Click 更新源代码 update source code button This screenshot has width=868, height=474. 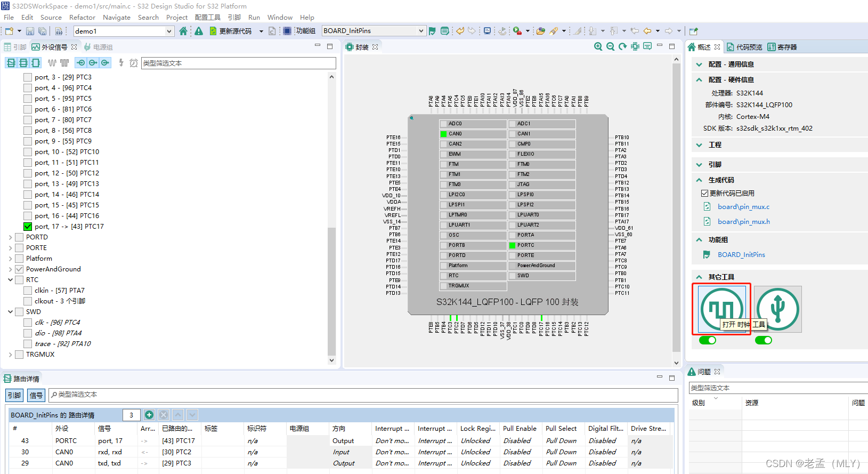(230, 31)
